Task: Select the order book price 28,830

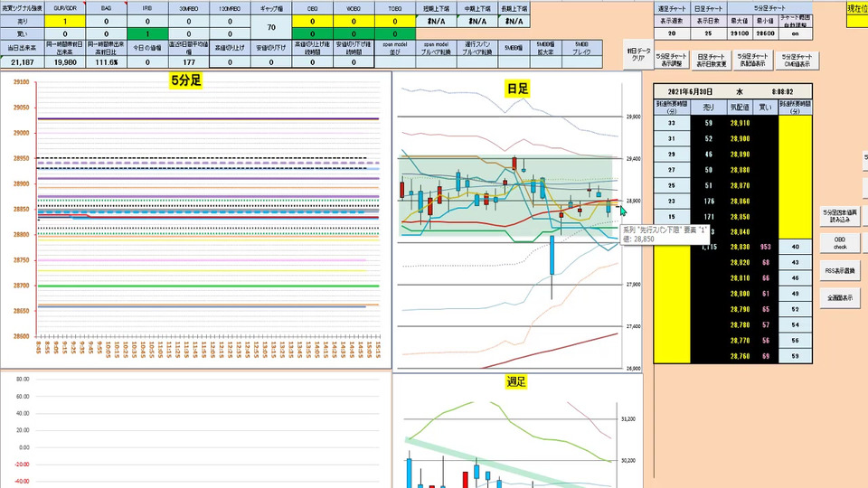Action: 740,248
